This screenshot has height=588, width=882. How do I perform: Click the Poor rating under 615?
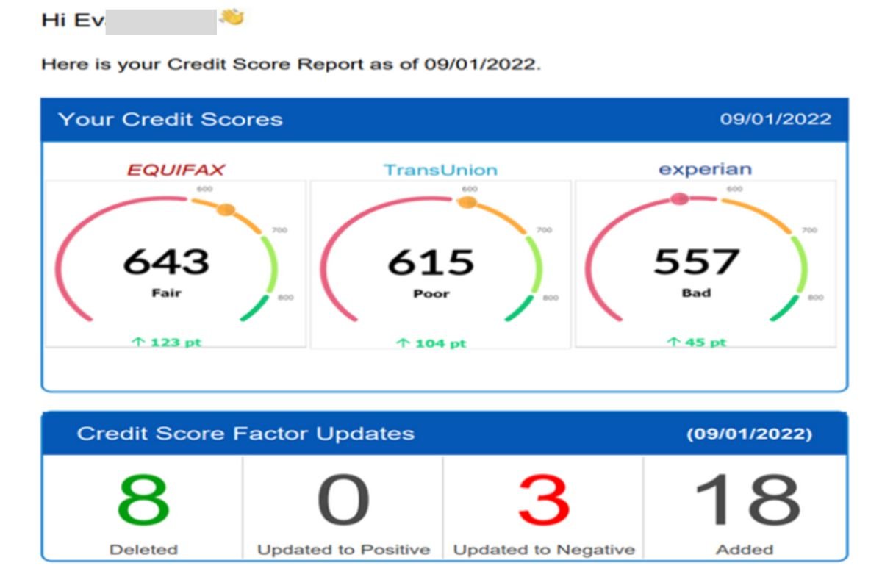pos(431,293)
